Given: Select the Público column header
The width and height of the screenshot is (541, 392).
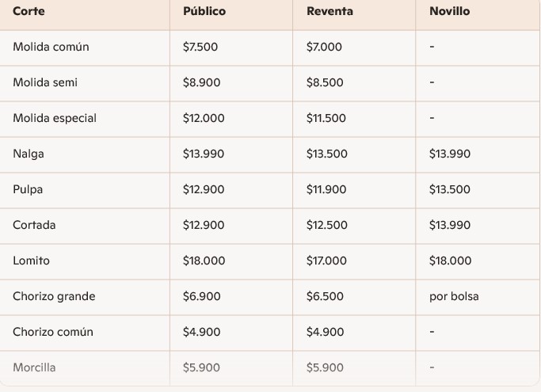Looking at the screenshot, I should click(x=204, y=11).
